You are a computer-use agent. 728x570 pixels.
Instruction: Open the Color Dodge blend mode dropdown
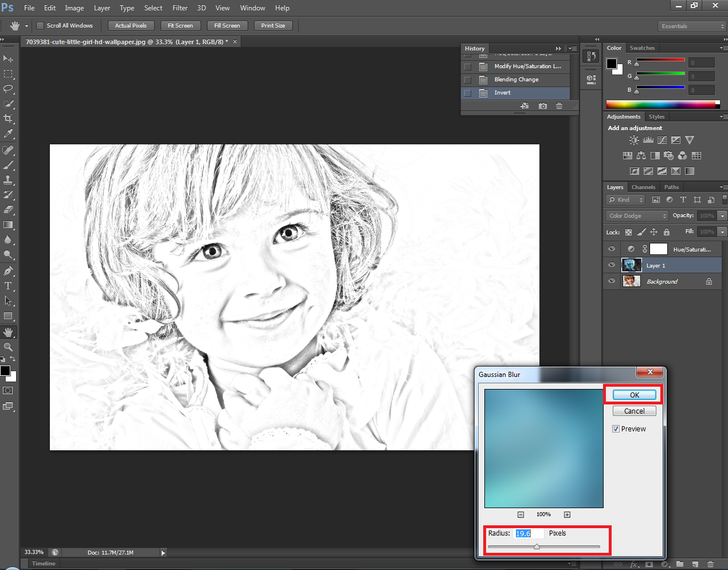637,216
